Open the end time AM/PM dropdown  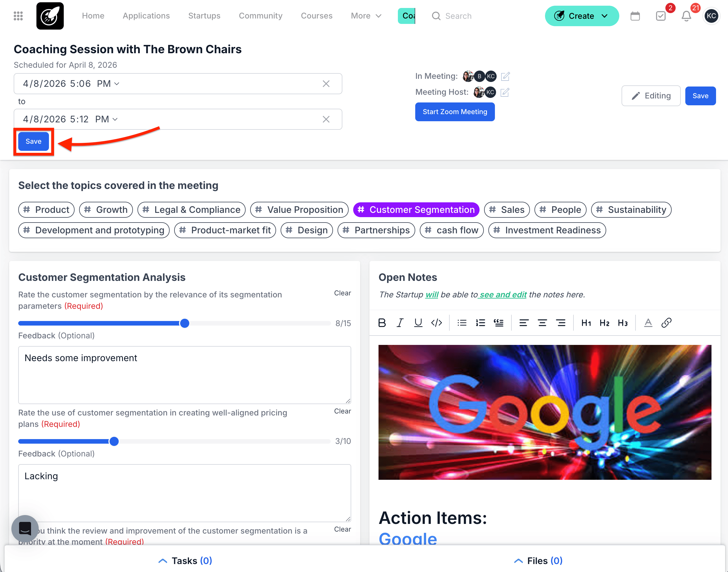tap(106, 119)
